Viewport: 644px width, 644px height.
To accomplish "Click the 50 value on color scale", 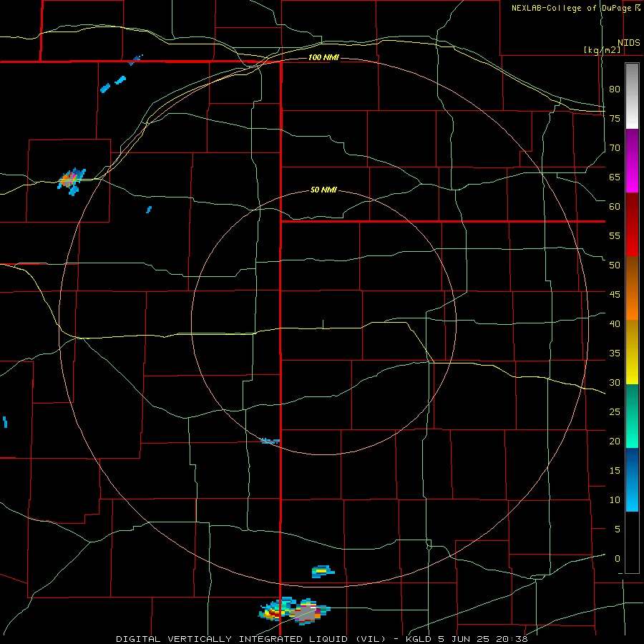I will 615,265.
